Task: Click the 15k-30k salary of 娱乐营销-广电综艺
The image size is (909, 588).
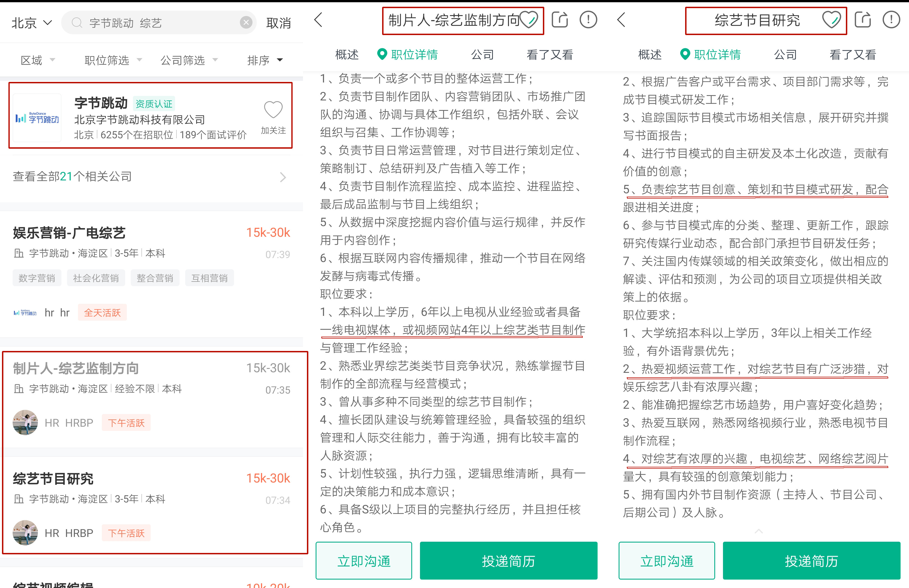Action: (x=268, y=233)
